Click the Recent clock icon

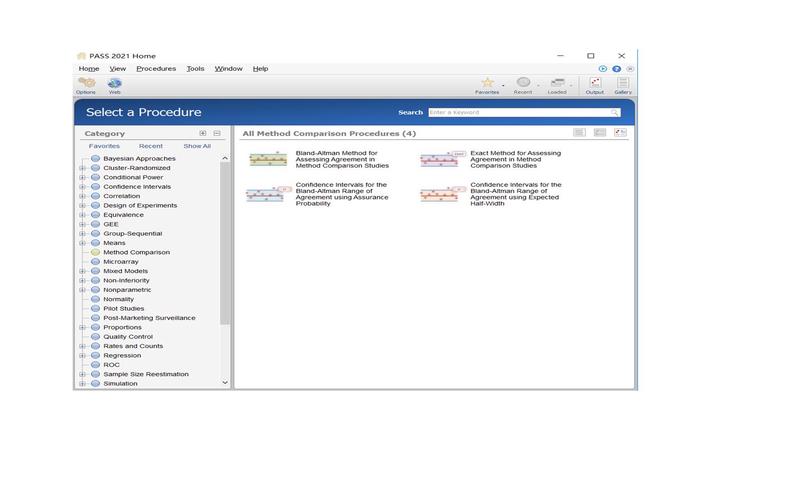523,82
